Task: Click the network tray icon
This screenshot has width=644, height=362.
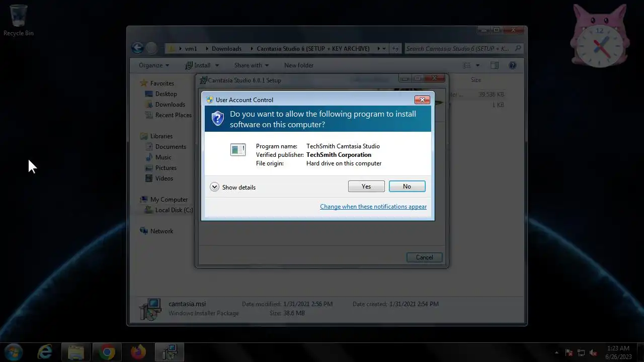Action: [x=581, y=352]
